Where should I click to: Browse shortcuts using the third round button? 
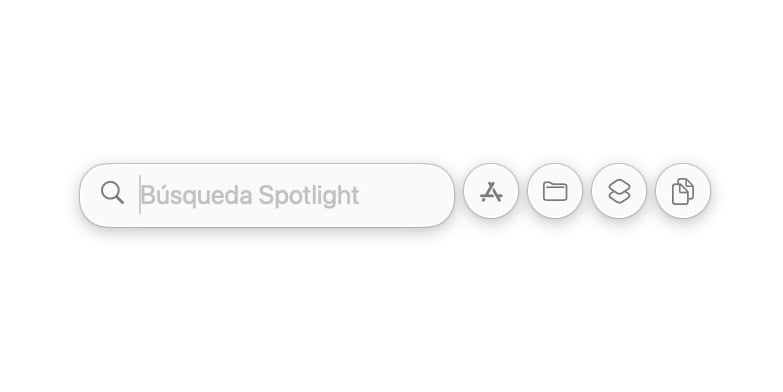click(x=619, y=191)
